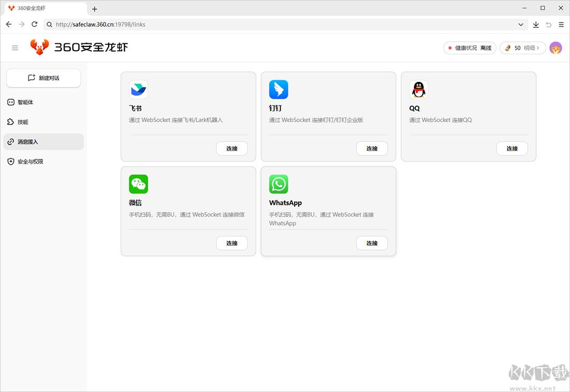The height and width of the screenshot is (392, 570).
Task: Click the WhatsApp card title text
Action: coord(286,203)
